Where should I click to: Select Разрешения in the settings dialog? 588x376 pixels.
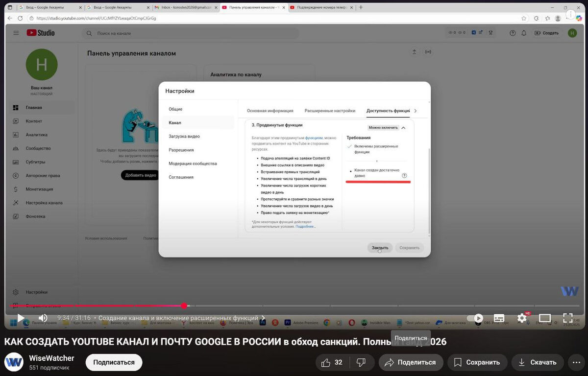[197, 150]
